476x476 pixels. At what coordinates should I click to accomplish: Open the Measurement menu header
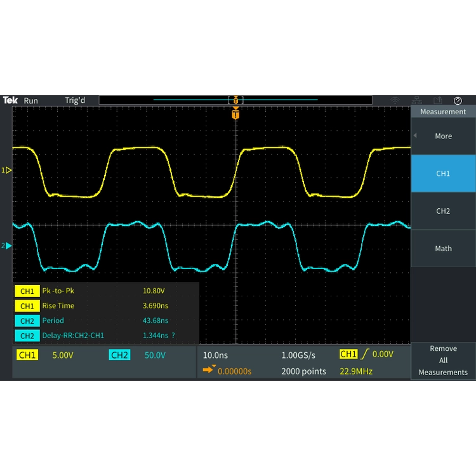[443, 112]
